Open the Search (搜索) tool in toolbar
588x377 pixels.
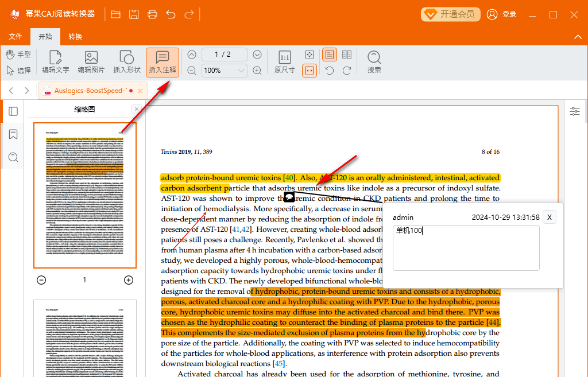pyautogui.click(x=374, y=62)
